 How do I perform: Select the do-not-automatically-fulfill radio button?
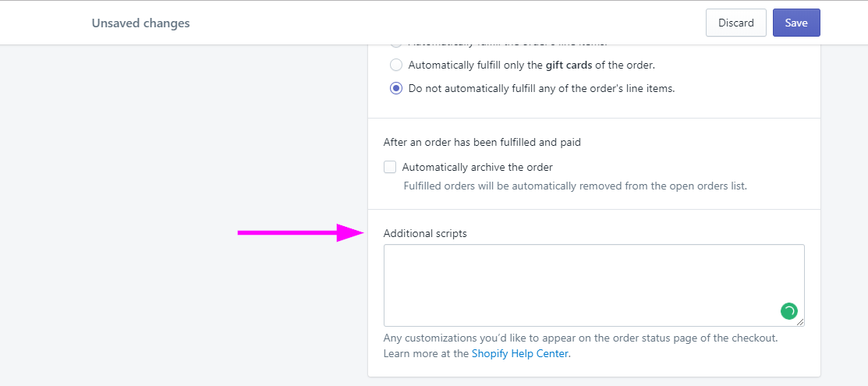tap(396, 88)
